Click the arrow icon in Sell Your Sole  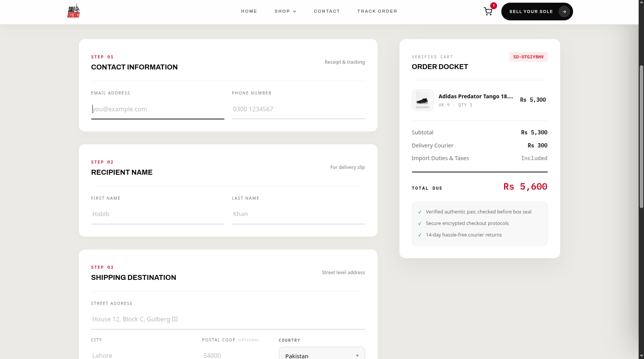point(564,12)
